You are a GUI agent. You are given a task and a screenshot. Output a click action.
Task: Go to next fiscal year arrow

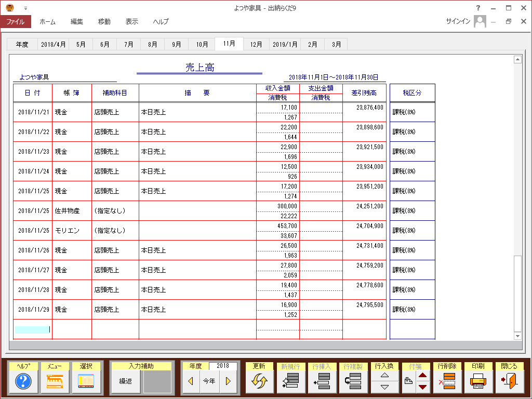point(228,381)
